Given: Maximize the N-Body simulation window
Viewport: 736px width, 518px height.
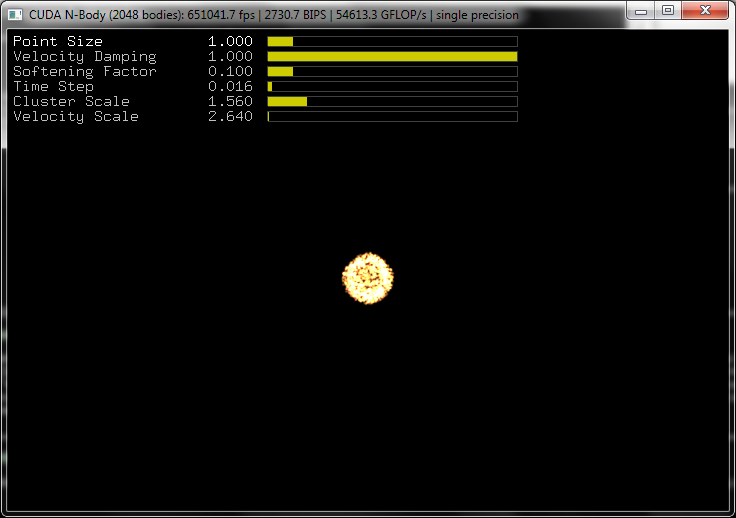Looking at the screenshot, I should pos(667,11).
